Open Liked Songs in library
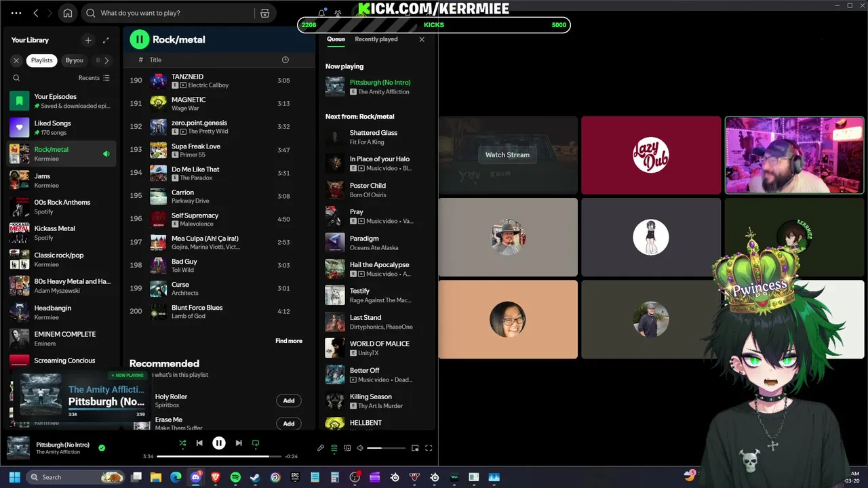The image size is (868, 488). [x=62, y=127]
